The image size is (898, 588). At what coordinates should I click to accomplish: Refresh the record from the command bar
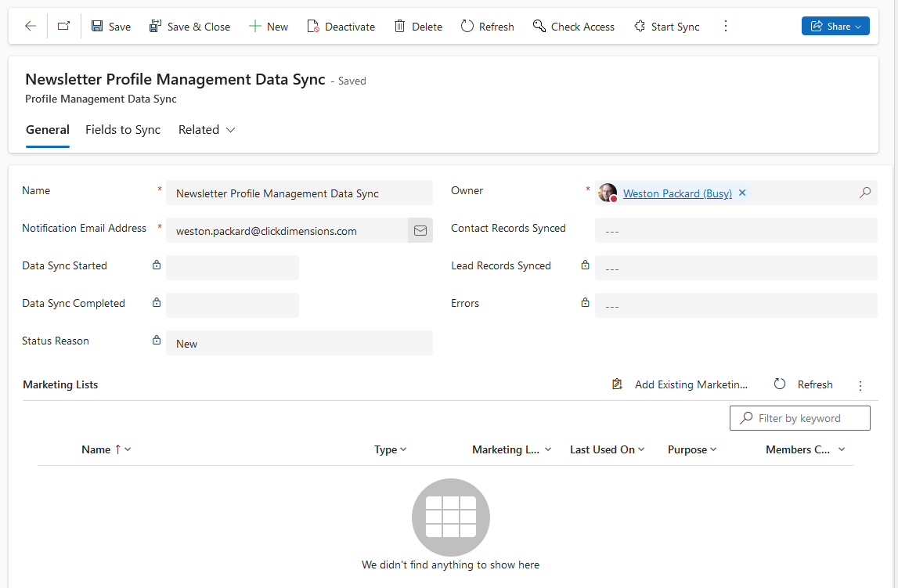[488, 27]
